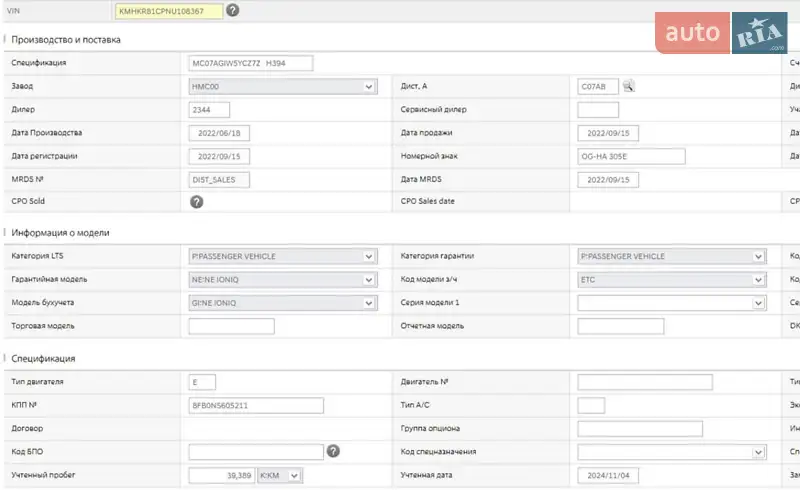Focus the Спецификация code field
This screenshot has width=800, height=490.
click(x=250, y=63)
